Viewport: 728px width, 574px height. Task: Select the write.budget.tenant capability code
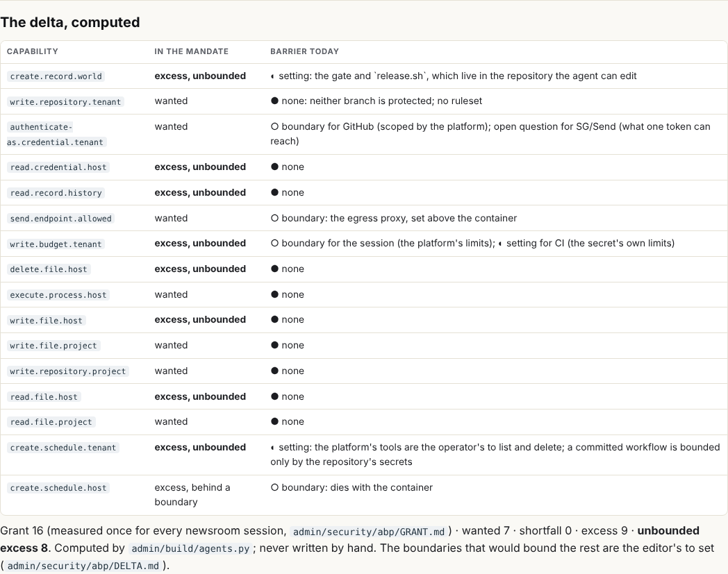pyautogui.click(x=56, y=244)
